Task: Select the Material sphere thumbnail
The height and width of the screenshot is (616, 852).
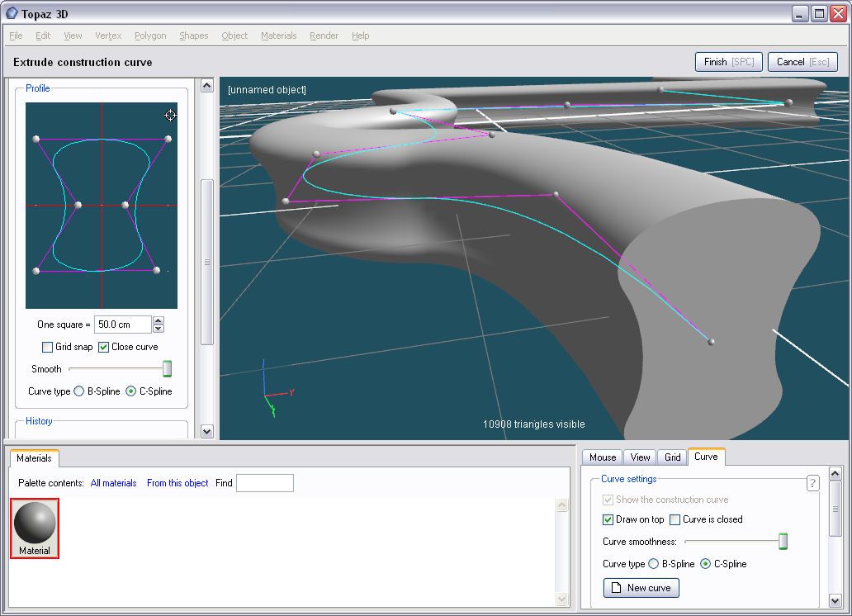Action: pyautogui.click(x=35, y=524)
